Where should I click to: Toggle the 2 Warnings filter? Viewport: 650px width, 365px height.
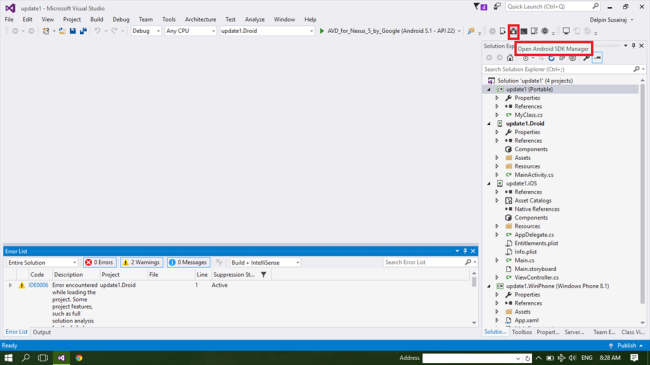(141, 263)
